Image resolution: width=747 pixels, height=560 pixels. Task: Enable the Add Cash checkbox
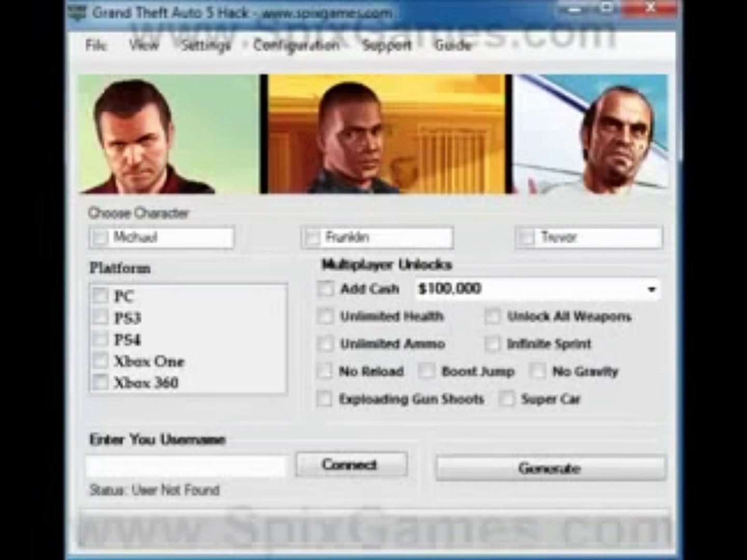pos(326,288)
